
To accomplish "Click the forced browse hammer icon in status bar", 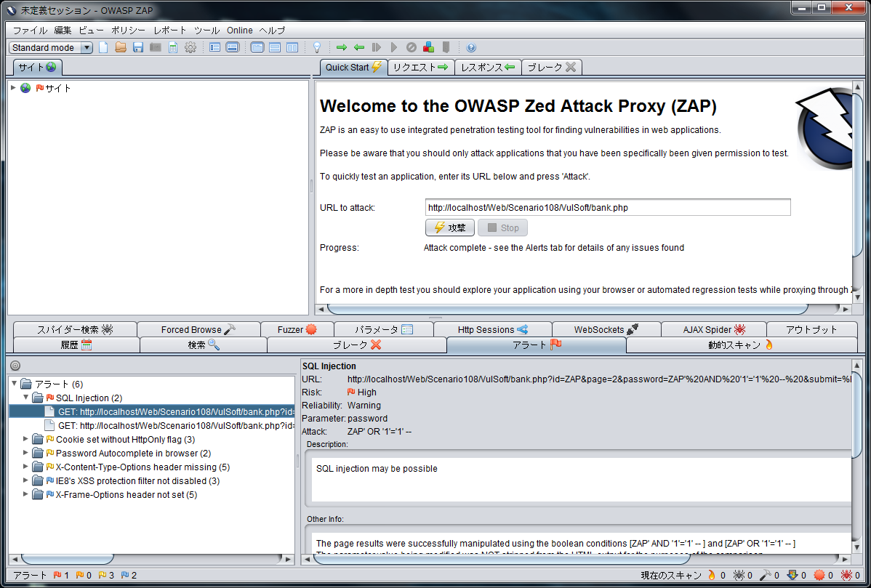I will pos(765,576).
